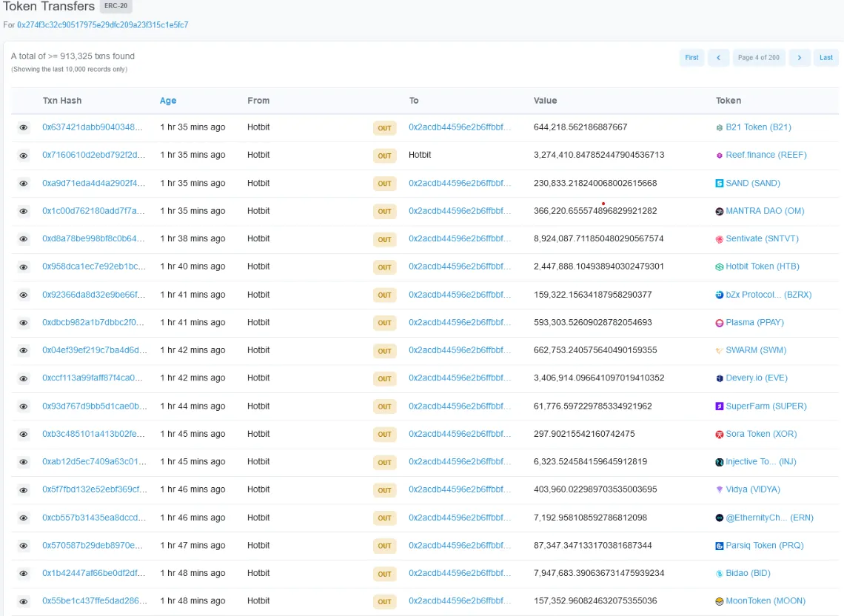The image size is (844, 616).
Task: Select value 8,924,087.711850480290567574
Action: click(598, 238)
